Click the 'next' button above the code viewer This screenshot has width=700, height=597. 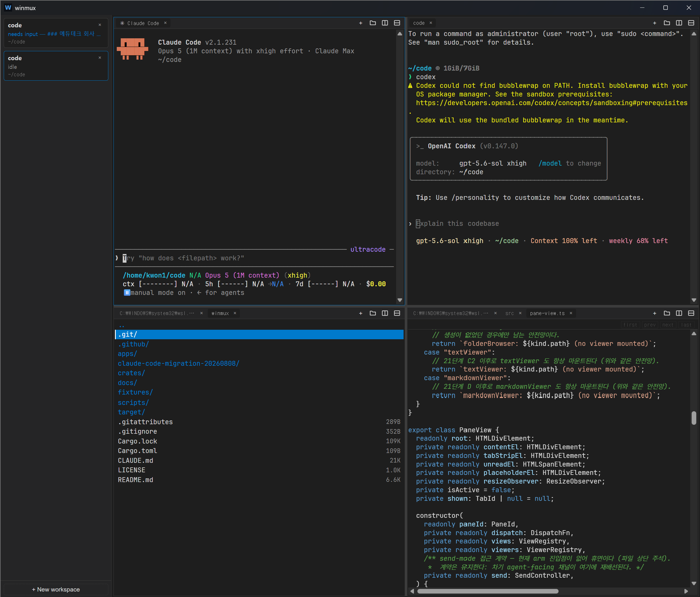[668, 325]
